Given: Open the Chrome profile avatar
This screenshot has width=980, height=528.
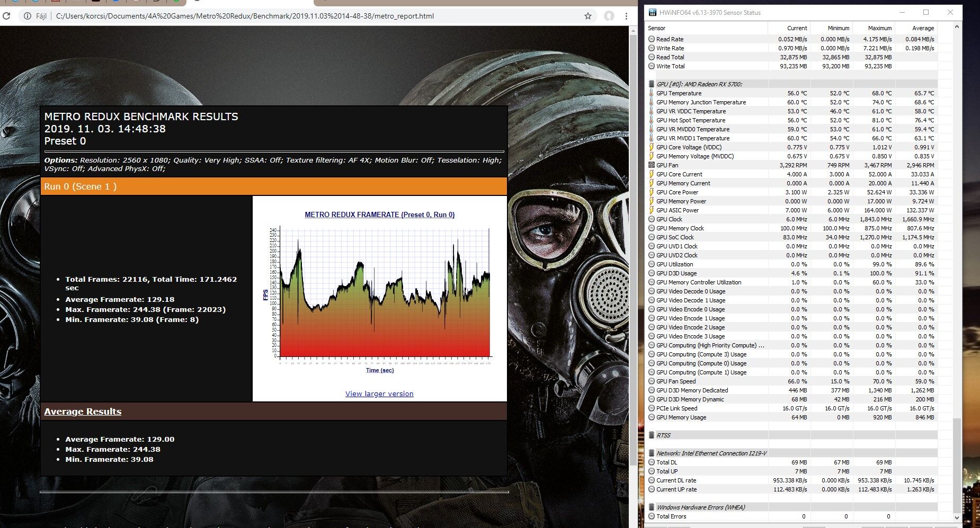Looking at the screenshot, I should click(x=609, y=16).
